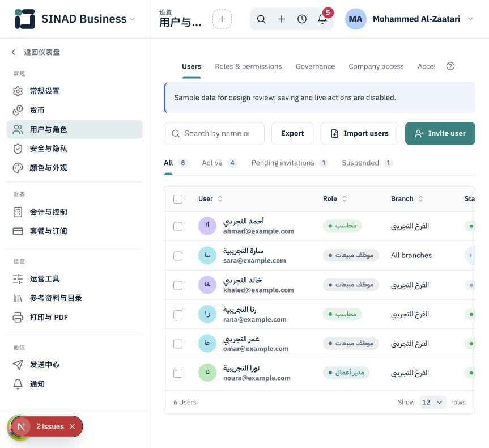This screenshot has width=489, height=448.
Task: Filter by Pending invitations tab
Action: point(290,163)
